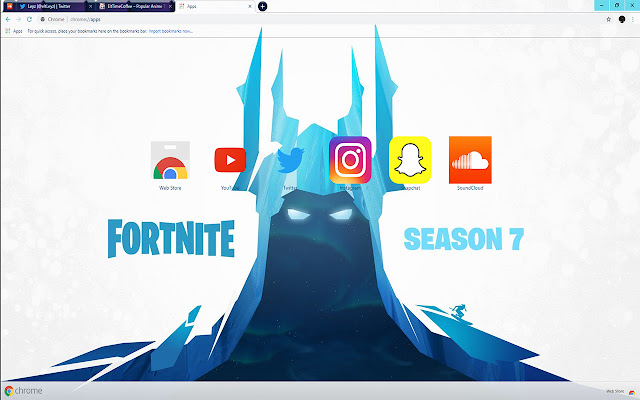This screenshot has height=400, width=640.
Task: Minimize the browser window
Action: pos(602,5)
